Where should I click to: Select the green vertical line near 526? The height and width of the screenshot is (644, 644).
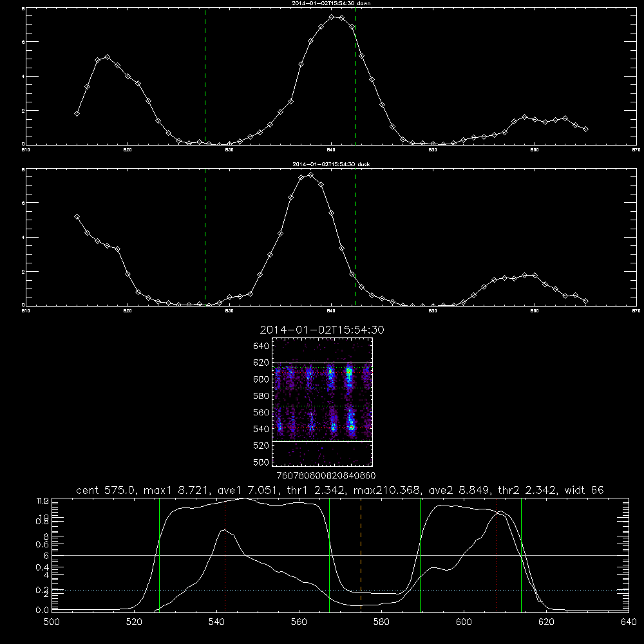click(x=159, y=554)
